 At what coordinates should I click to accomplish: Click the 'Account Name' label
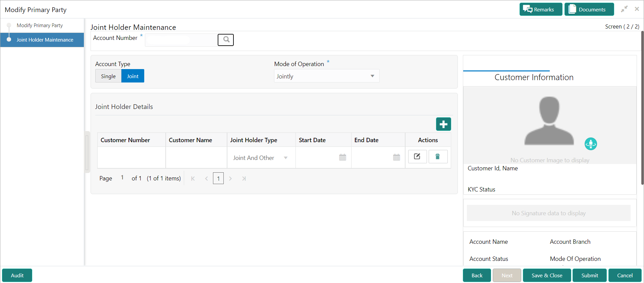coord(489,242)
